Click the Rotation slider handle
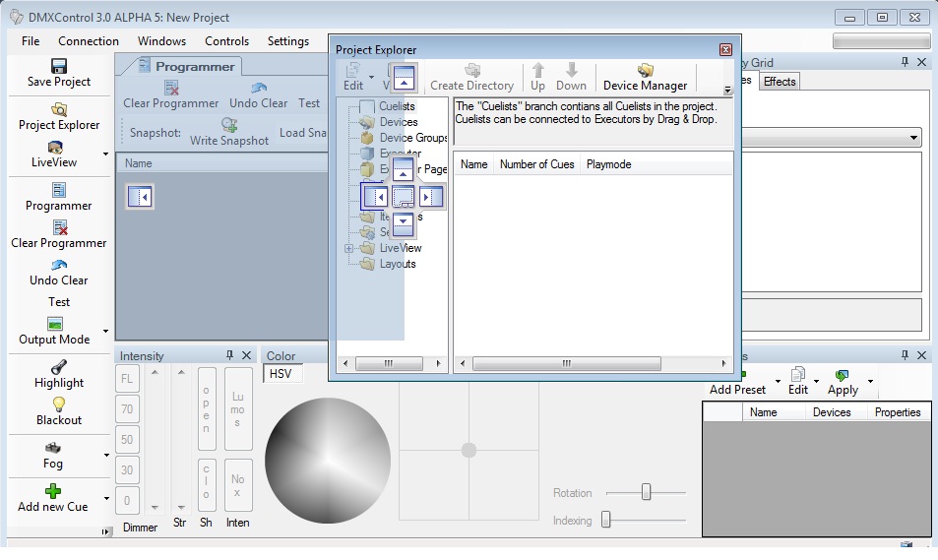Image resolution: width=938 pixels, height=560 pixels. [x=647, y=492]
